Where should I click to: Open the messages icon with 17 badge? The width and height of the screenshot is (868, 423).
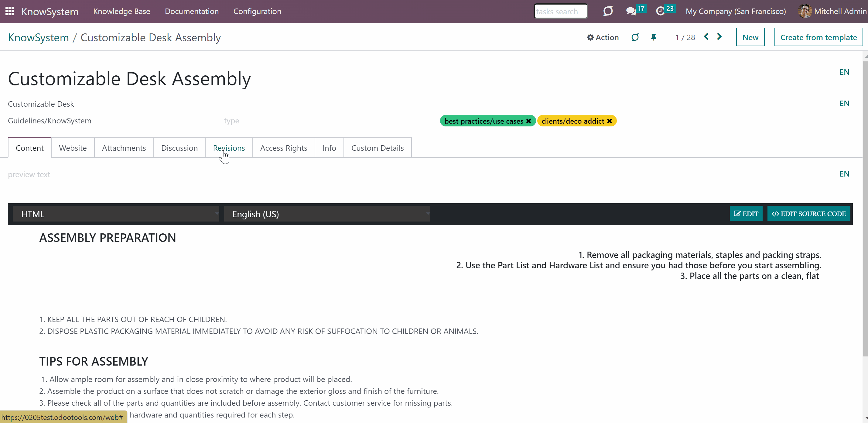[631, 11]
